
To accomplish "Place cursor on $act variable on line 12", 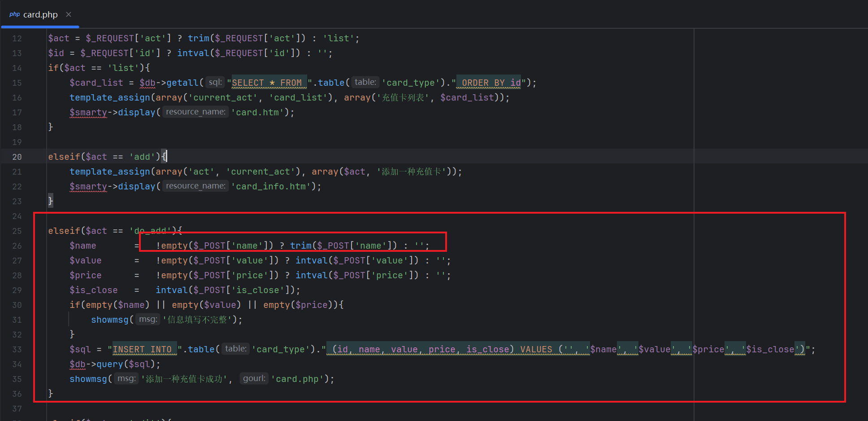I will (59, 39).
